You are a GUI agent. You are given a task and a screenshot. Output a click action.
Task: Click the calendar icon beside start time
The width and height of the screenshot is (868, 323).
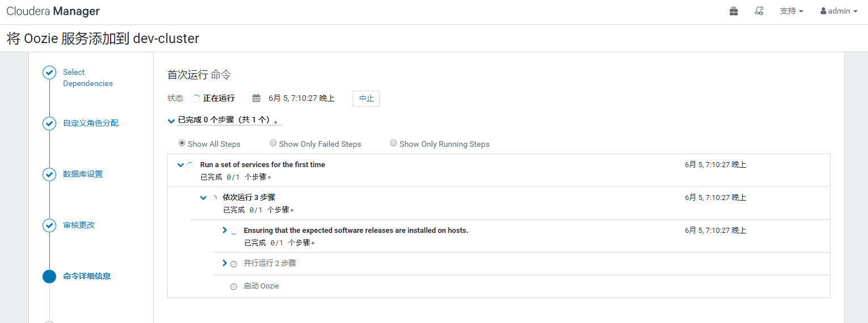pos(256,98)
